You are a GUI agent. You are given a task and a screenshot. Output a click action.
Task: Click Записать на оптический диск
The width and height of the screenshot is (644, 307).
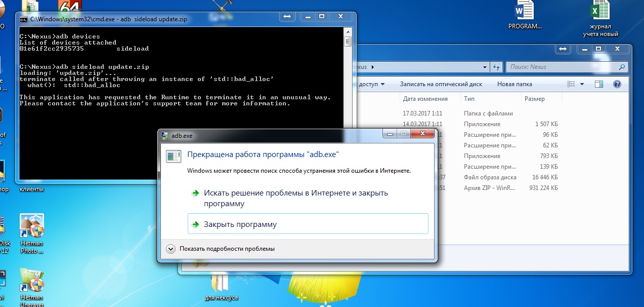coord(441,84)
